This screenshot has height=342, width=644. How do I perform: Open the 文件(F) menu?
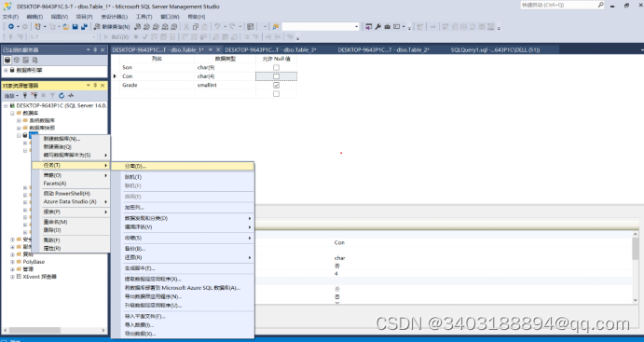pyautogui.click(x=10, y=17)
